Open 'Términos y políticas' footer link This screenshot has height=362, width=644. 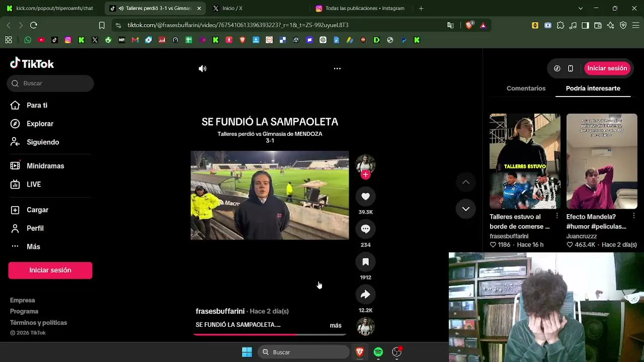pos(38,323)
